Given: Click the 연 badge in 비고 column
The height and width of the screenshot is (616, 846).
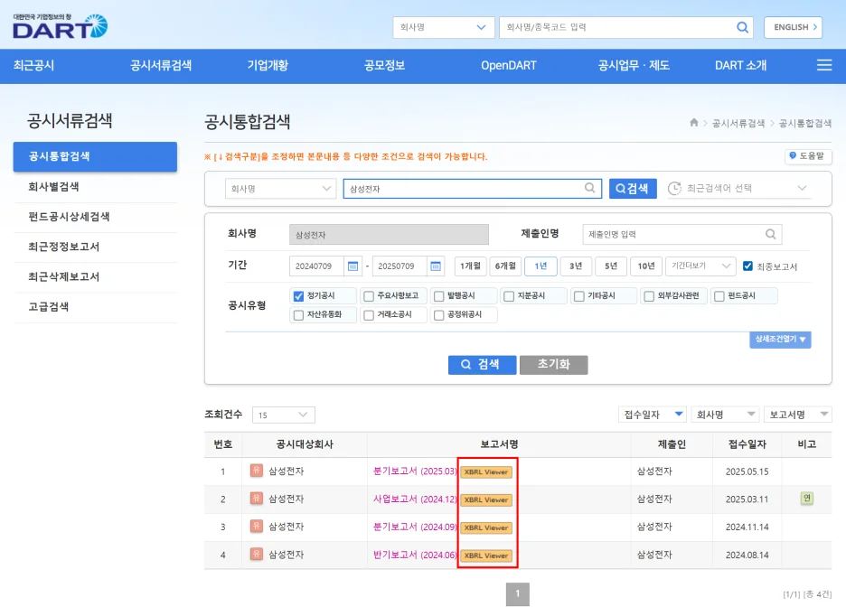Looking at the screenshot, I should pyautogui.click(x=806, y=499).
